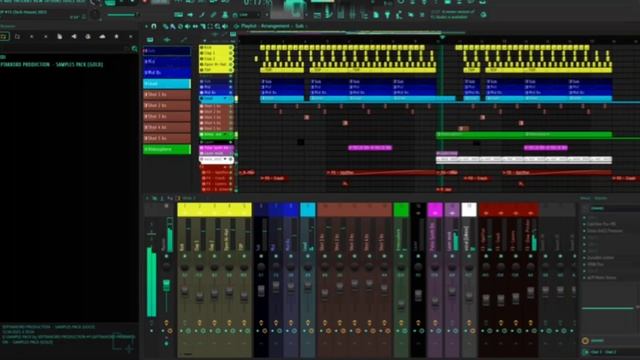Click the first yellow mixer track fader

pos(185,291)
